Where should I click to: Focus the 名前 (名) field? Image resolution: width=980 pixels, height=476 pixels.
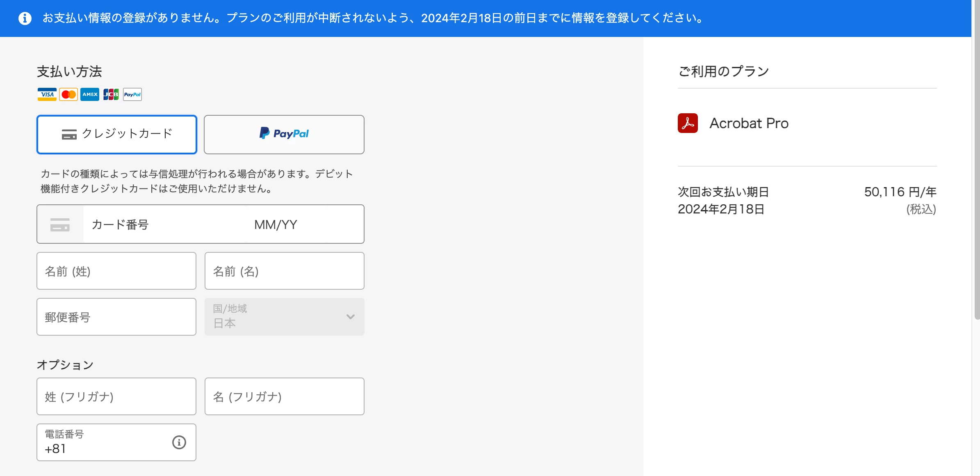coord(284,271)
